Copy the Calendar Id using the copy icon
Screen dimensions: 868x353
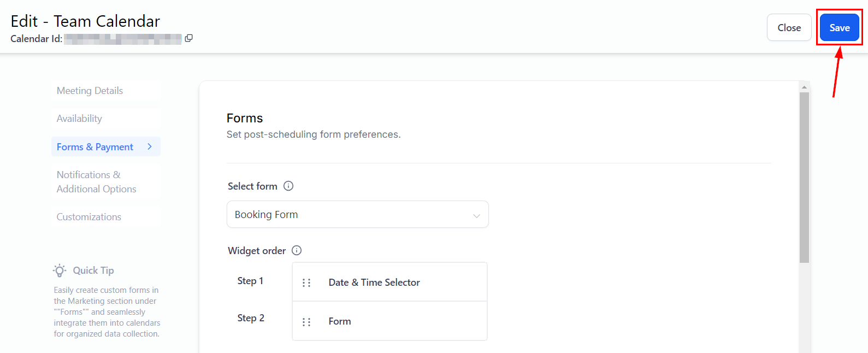click(188, 38)
